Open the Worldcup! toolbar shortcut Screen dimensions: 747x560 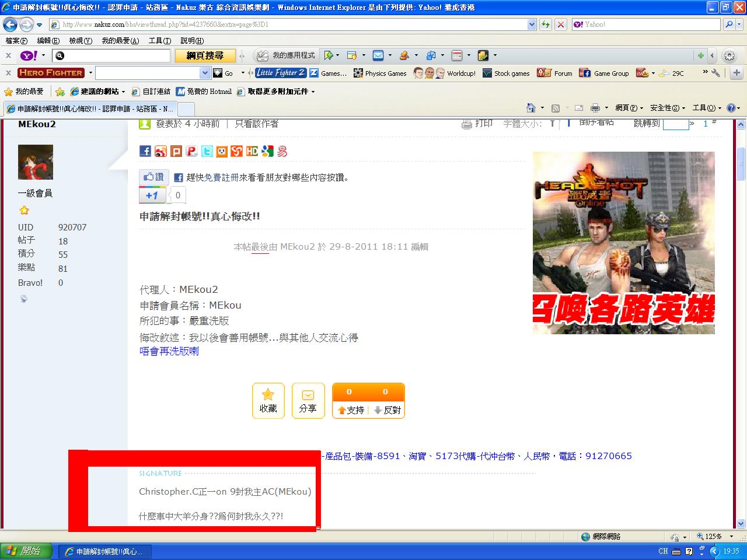click(x=445, y=73)
